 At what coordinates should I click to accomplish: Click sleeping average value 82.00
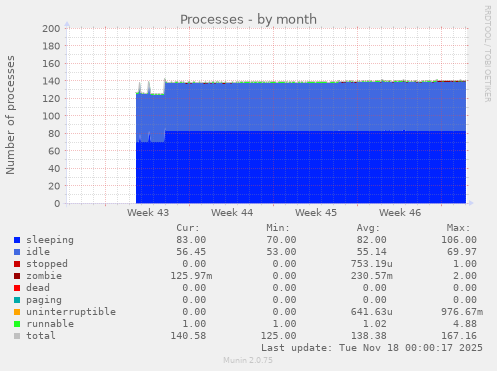point(372,240)
